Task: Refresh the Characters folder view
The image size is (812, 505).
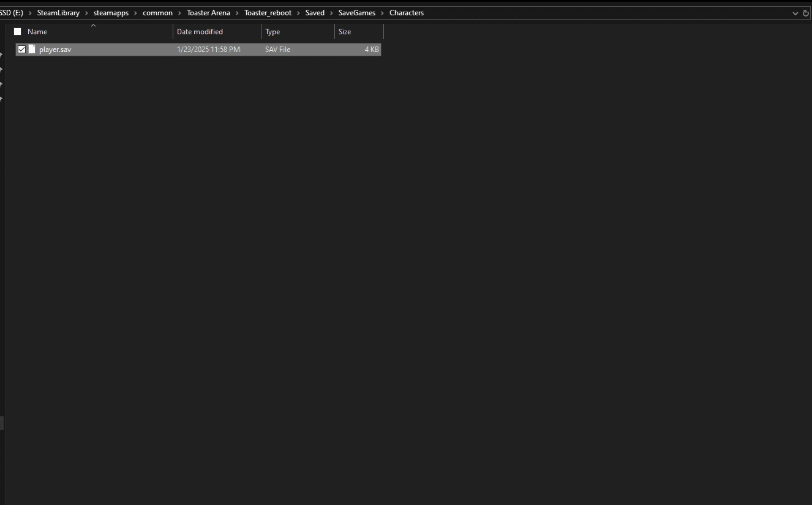Action: [x=805, y=13]
